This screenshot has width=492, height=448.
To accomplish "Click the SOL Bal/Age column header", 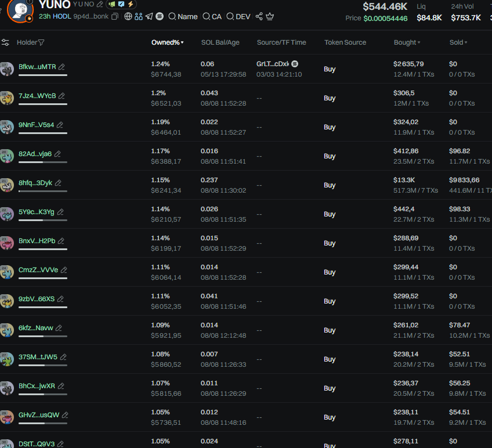I will 220,42.
